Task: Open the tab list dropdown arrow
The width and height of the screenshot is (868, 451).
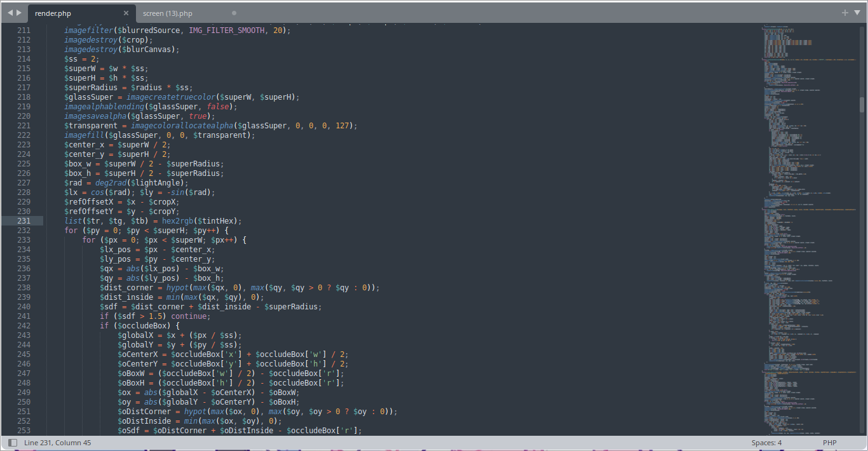Action: pyautogui.click(x=856, y=13)
